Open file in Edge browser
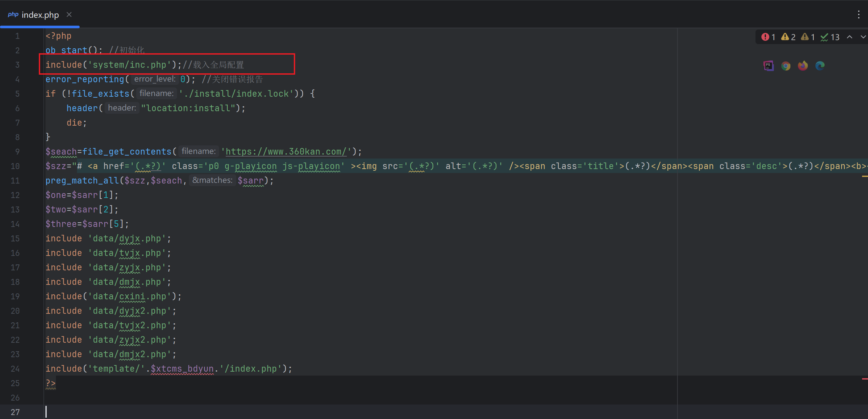 (820, 66)
